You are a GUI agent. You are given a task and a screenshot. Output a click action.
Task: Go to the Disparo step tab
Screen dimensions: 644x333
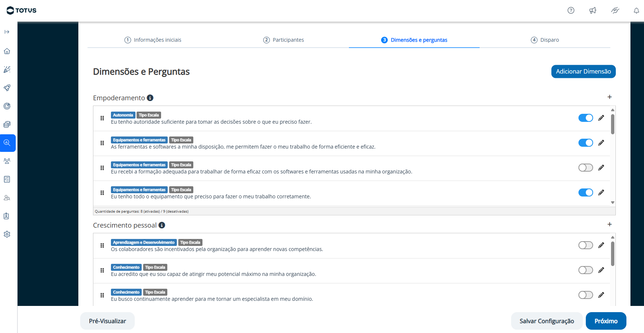click(x=545, y=40)
